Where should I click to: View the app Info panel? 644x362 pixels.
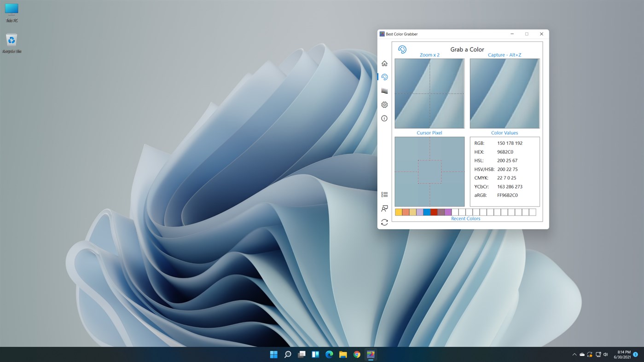384,118
